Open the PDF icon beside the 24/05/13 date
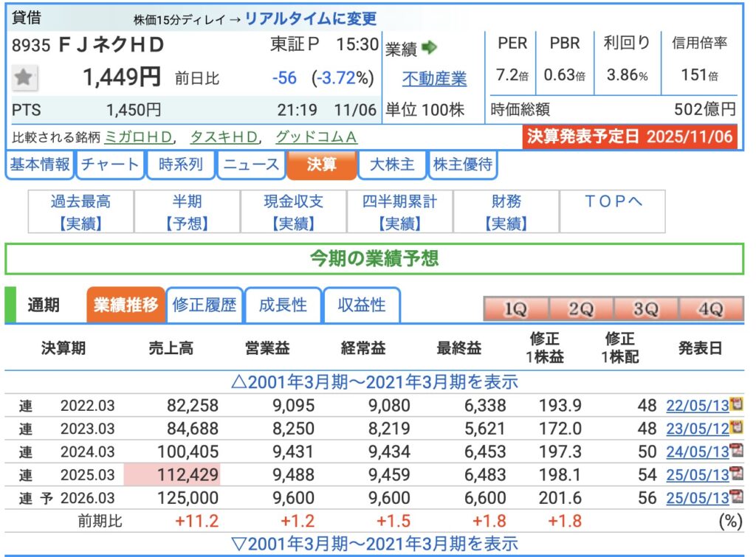756x557 pixels. pyautogui.click(x=735, y=451)
